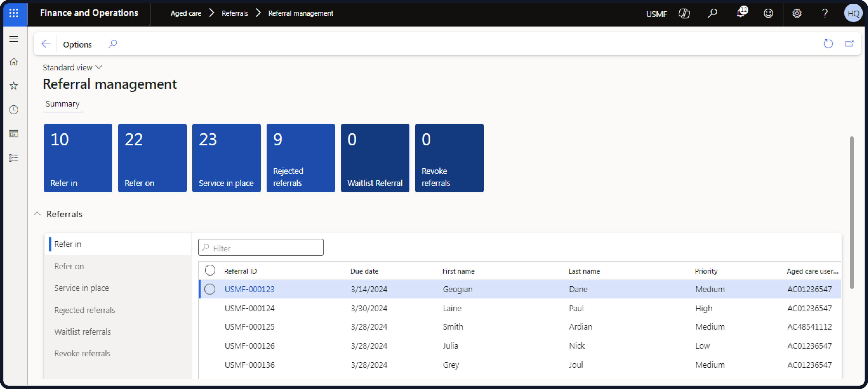Select row checkbox for USMF-000123
This screenshot has height=389, width=868.
[210, 289]
